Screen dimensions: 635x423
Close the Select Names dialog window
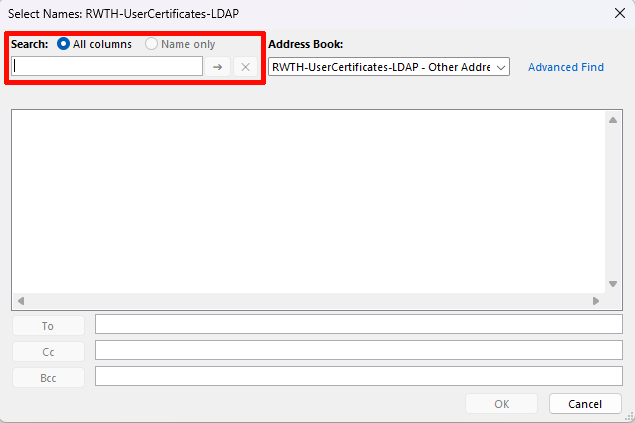pos(615,14)
